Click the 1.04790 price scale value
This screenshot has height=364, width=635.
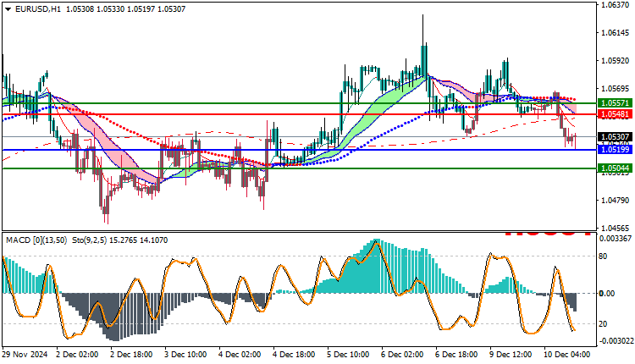tap(616, 201)
